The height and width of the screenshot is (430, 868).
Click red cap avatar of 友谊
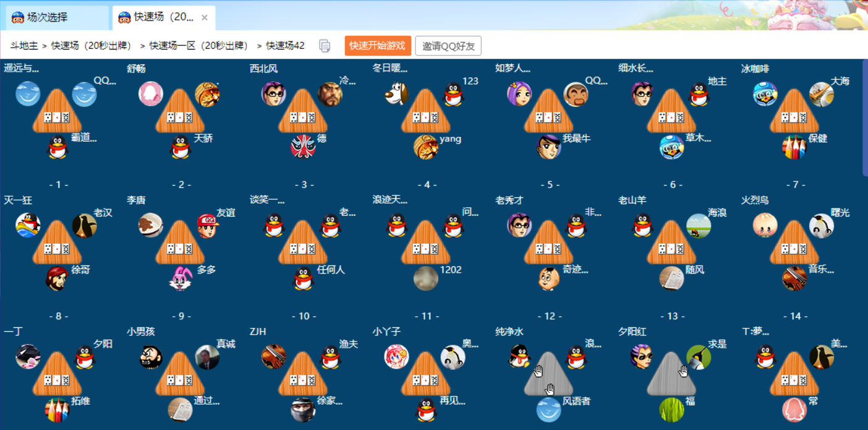point(208,225)
